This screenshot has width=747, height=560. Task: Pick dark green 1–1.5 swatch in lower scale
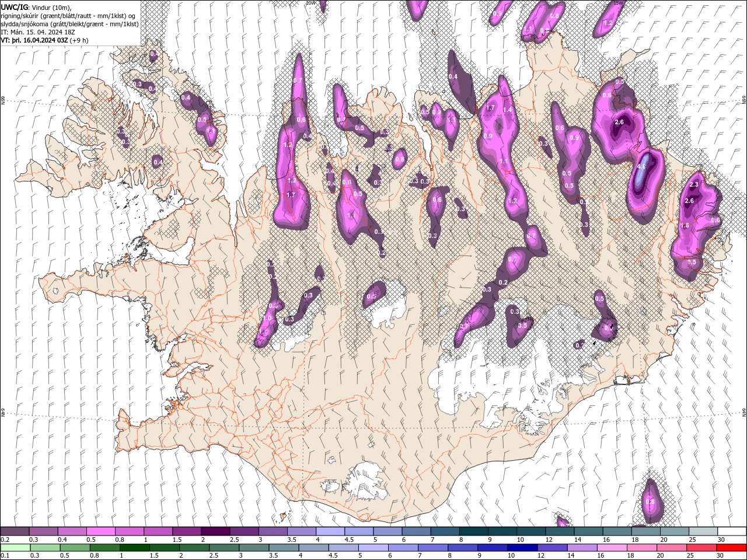click(x=135, y=548)
